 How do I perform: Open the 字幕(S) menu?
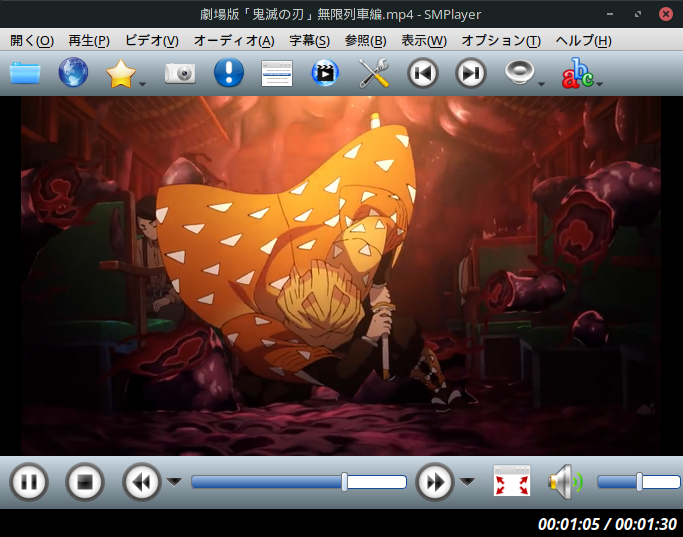click(310, 41)
